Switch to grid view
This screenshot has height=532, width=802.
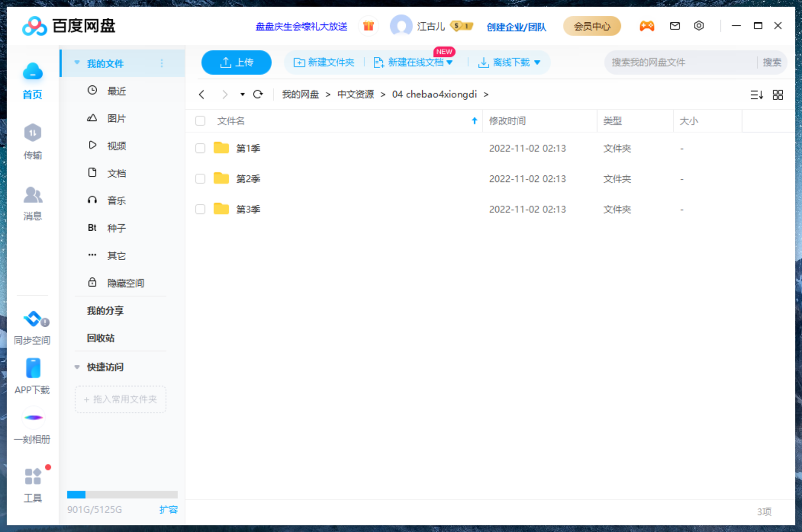778,95
